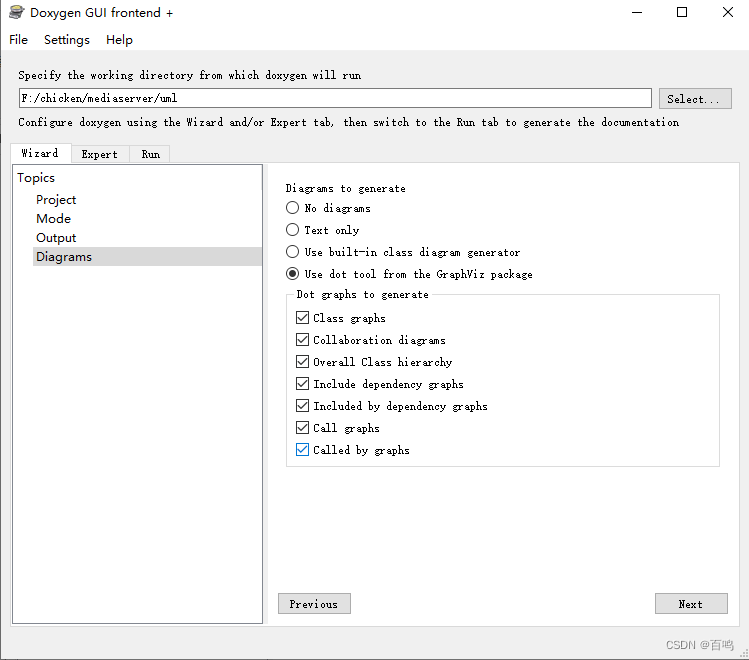Continue with the Next button
749x660 pixels.
691,604
